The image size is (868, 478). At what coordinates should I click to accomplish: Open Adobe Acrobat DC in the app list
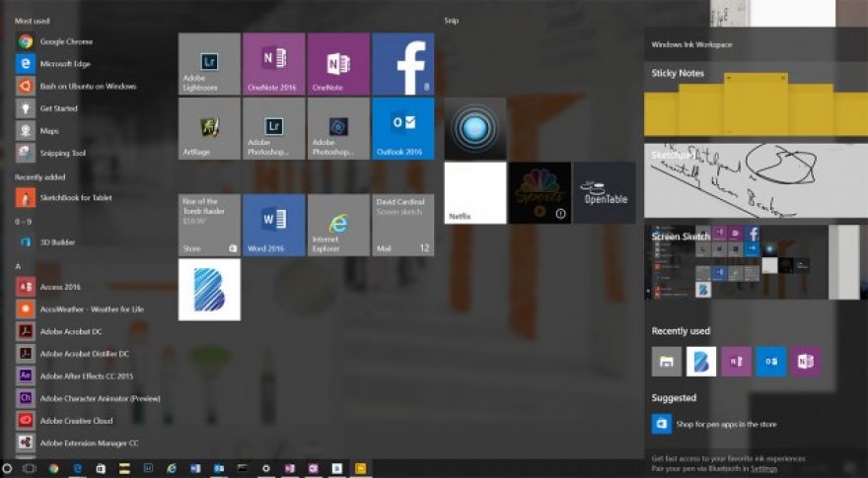point(58,331)
